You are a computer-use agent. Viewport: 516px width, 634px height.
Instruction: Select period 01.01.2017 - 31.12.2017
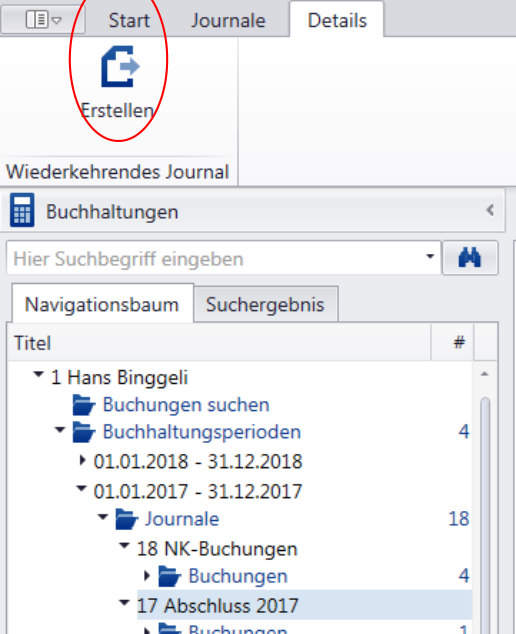pyautogui.click(x=198, y=491)
